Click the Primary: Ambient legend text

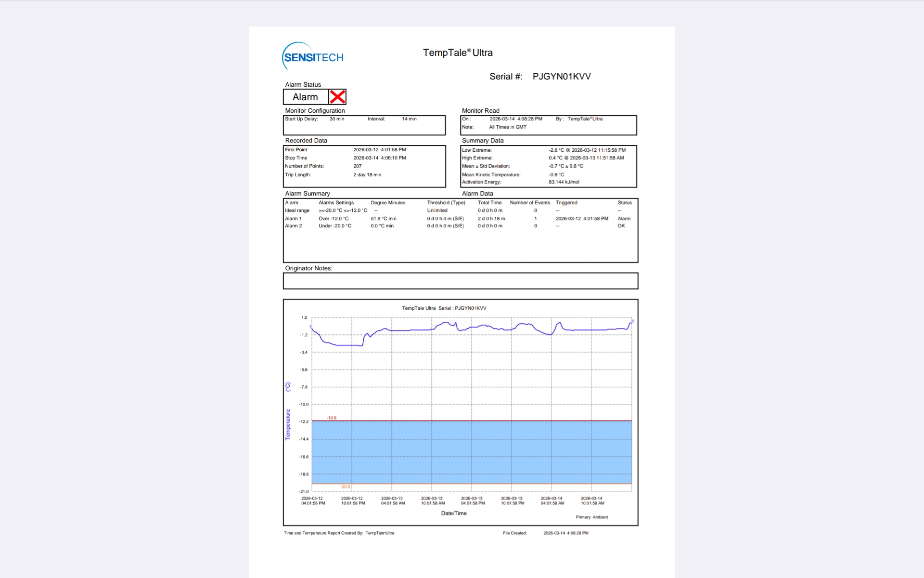tap(591, 517)
